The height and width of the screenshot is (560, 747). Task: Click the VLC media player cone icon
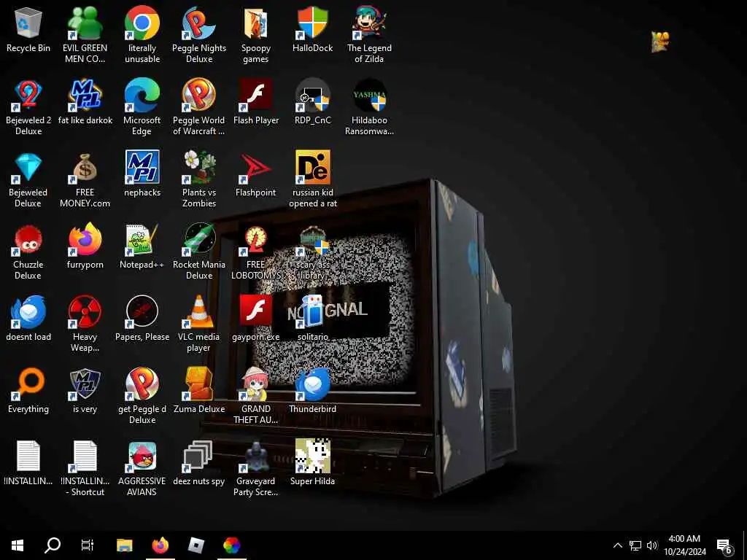198,312
